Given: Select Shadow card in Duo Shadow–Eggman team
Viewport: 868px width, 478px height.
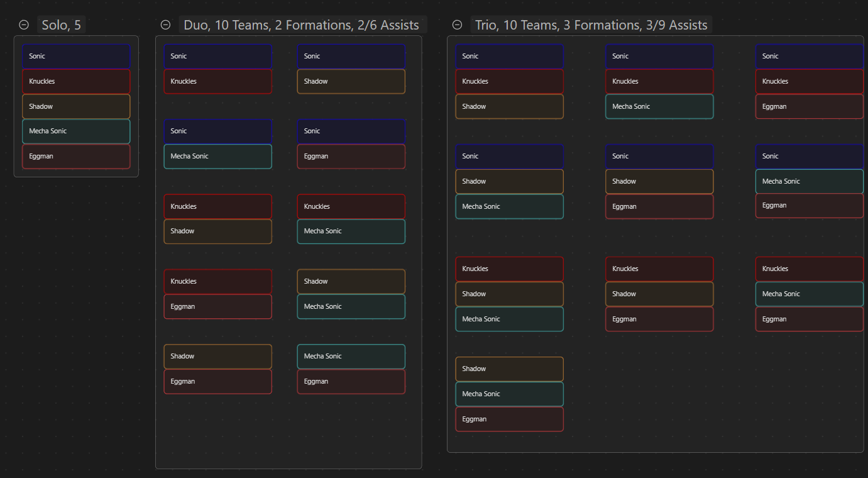Looking at the screenshot, I should 218,357.
